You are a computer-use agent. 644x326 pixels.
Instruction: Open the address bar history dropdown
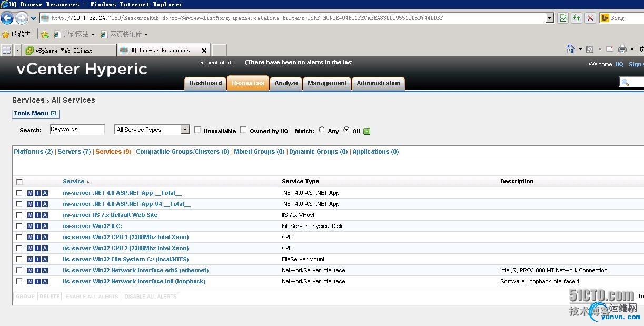(x=550, y=18)
